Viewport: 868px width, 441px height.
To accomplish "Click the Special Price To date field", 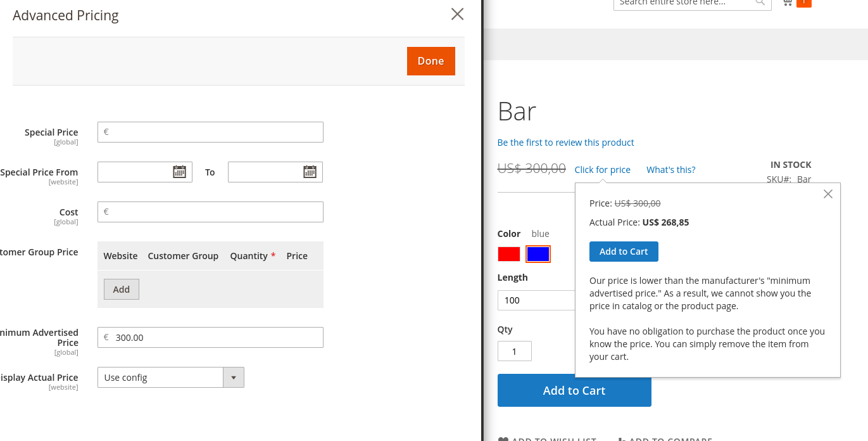I will [x=275, y=172].
